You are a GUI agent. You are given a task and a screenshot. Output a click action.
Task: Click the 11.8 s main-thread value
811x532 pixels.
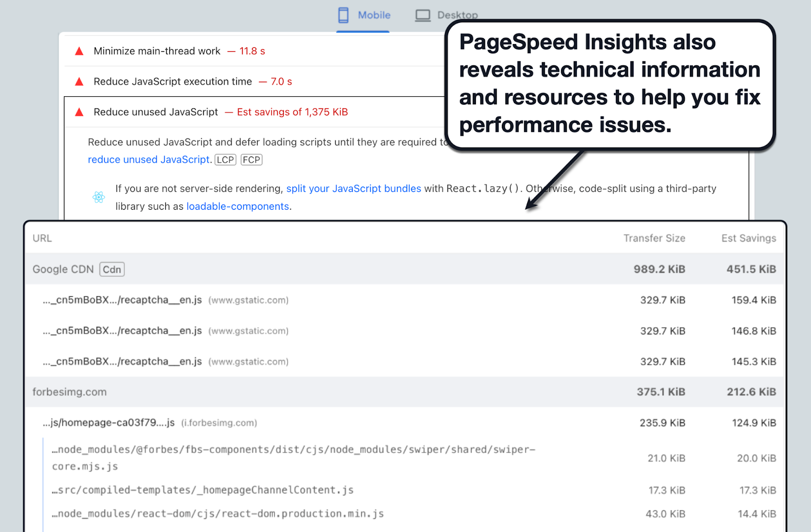[x=252, y=51]
